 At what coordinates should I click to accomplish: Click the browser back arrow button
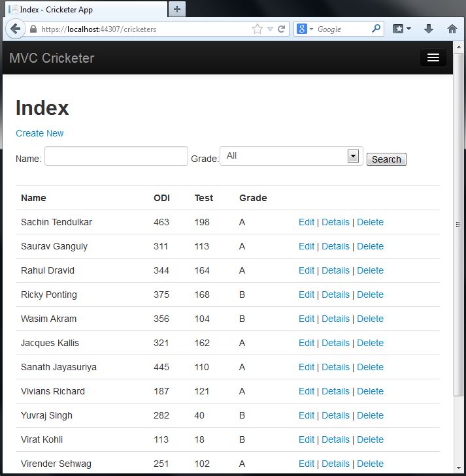click(x=15, y=29)
